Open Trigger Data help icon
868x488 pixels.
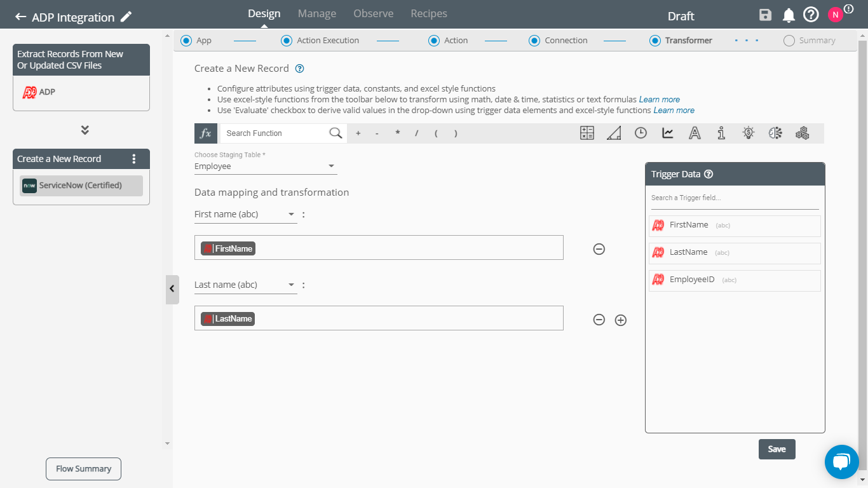709,174
